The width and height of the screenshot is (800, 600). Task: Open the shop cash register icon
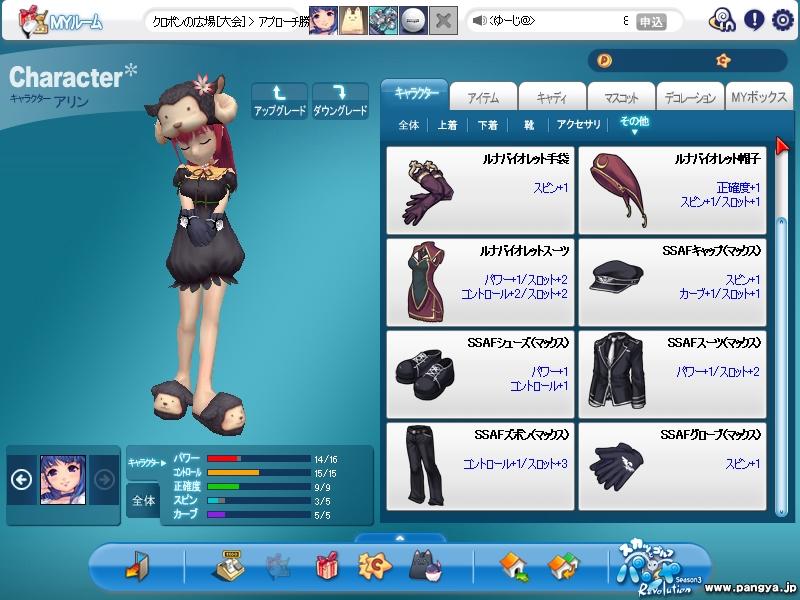227,565
